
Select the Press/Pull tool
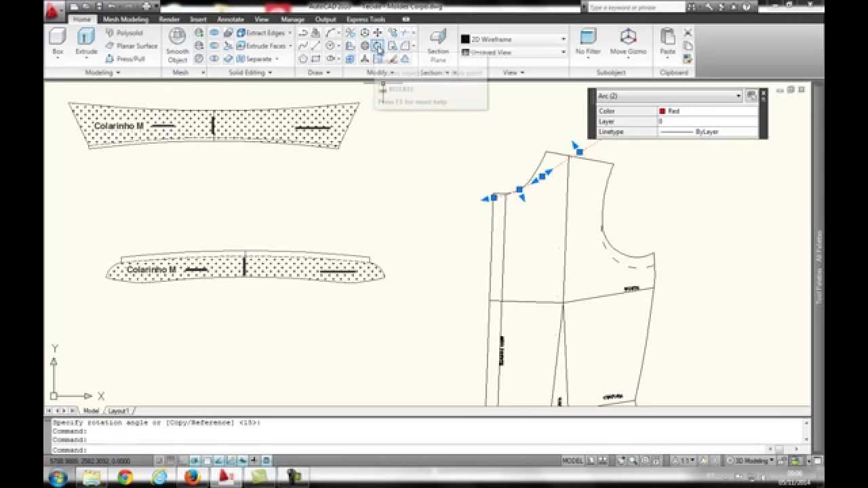point(125,59)
